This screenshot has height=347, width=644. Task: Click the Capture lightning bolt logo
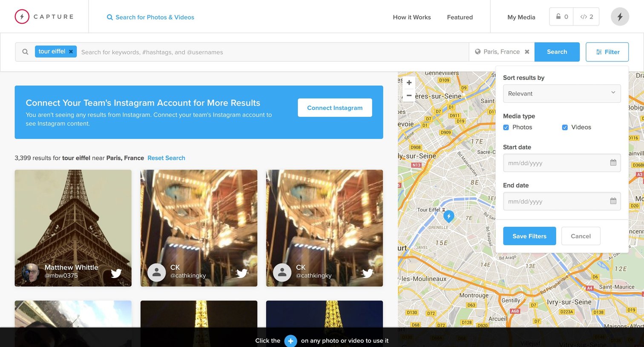coord(22,17)
